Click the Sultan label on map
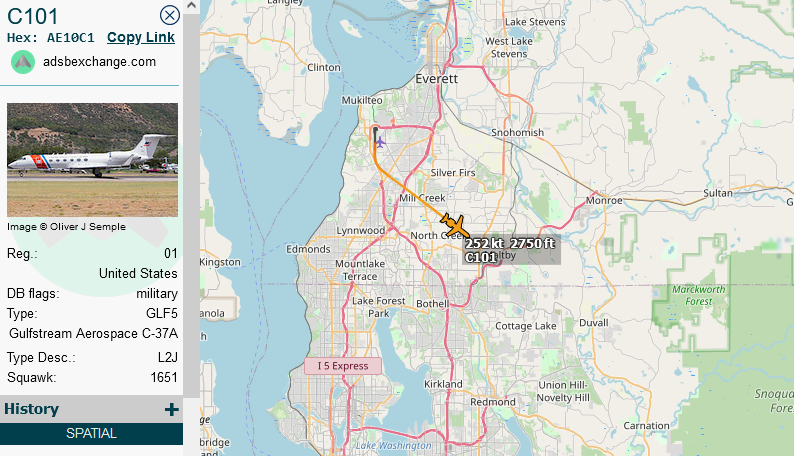Viewport: 794px width, 456px height. pos(718,193)
